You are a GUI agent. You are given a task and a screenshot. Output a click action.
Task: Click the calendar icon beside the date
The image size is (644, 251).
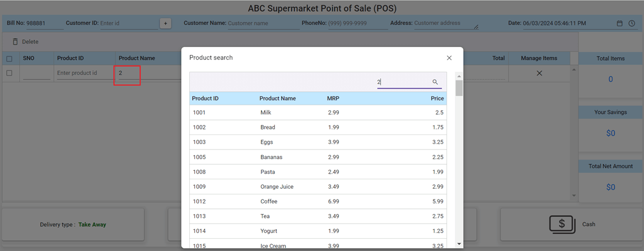coord(619,24)
